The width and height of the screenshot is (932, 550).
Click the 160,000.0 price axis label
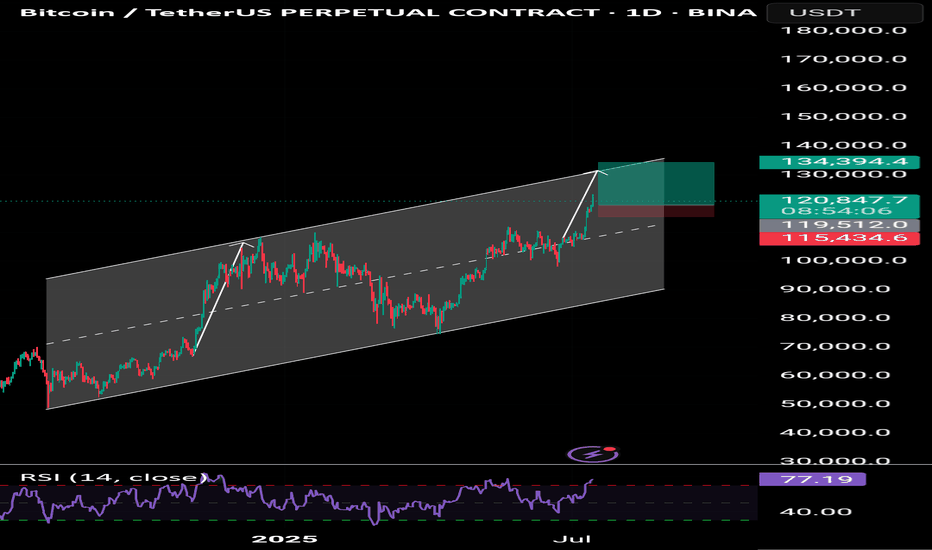tap(843, 88)
